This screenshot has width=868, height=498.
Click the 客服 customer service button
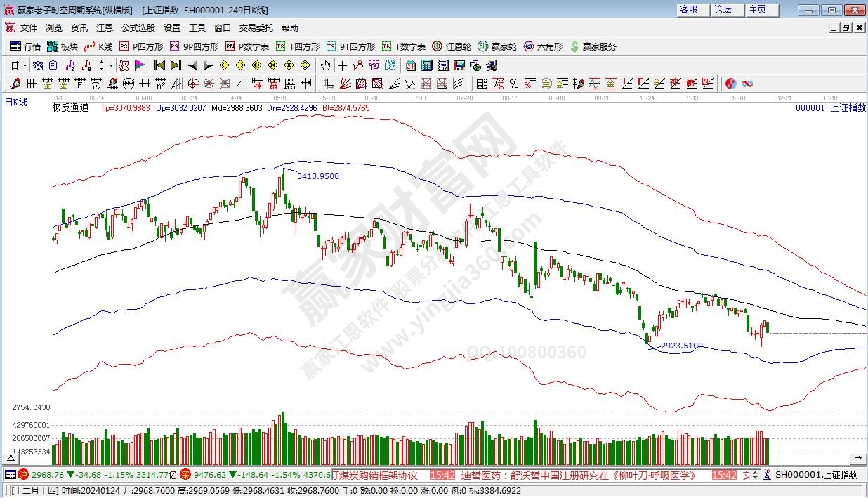[688, 10]
